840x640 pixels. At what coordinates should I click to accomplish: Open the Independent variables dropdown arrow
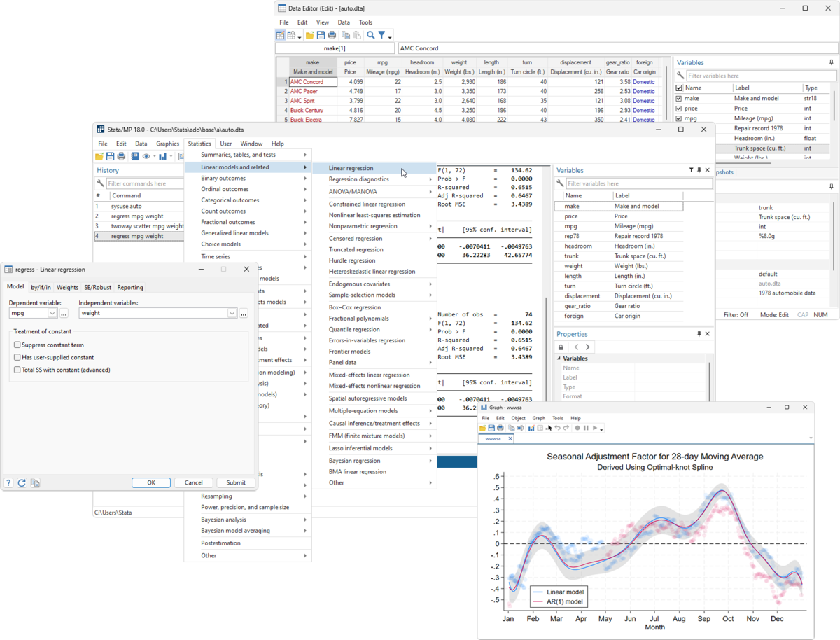tap(232, 314)
